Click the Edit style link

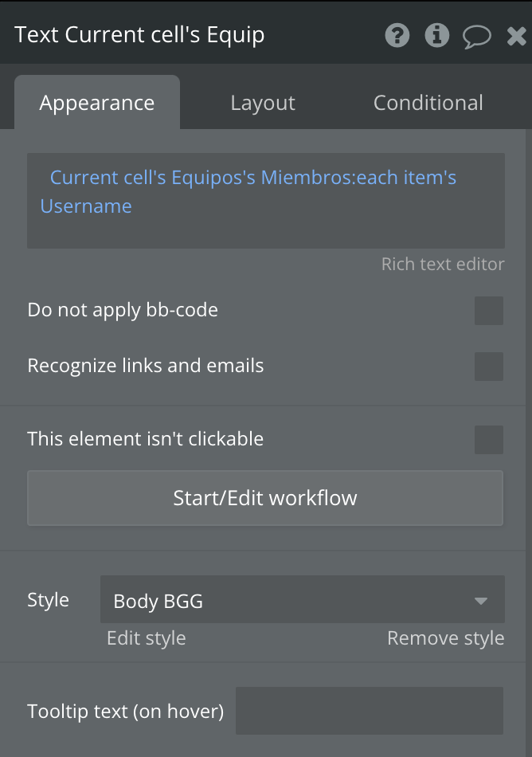click(147, 638)
